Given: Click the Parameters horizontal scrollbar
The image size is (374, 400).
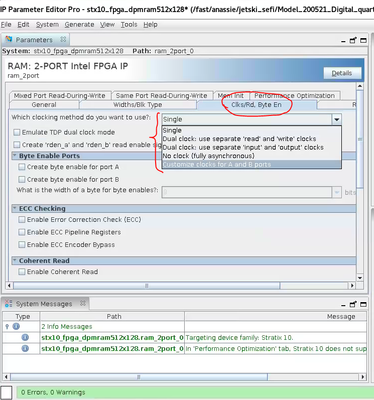Looking at the screenshot, I should tap(147, 286).
